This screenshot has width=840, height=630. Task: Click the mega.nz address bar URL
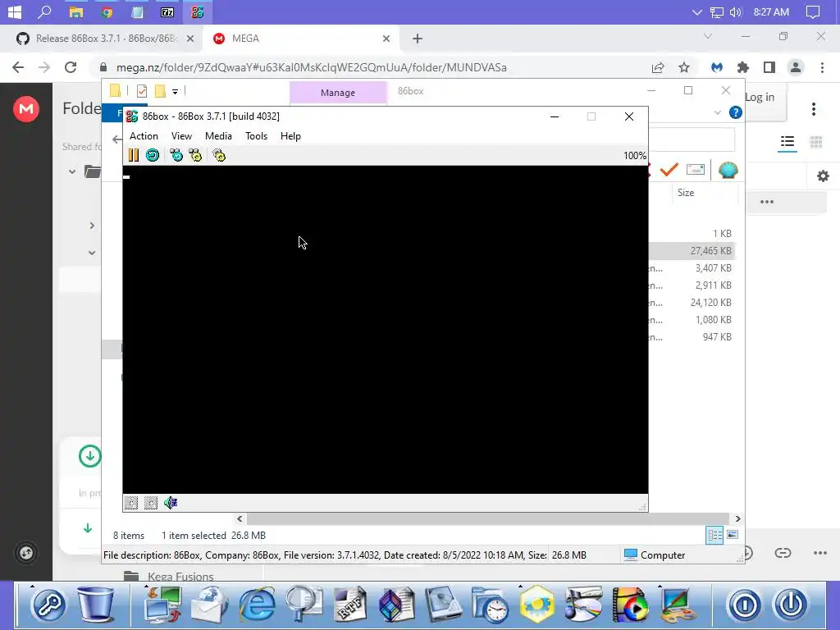(x=311, y=67)
